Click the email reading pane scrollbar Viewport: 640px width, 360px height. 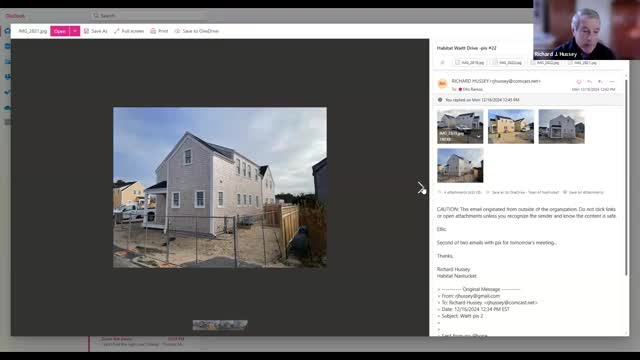[626, 176]
